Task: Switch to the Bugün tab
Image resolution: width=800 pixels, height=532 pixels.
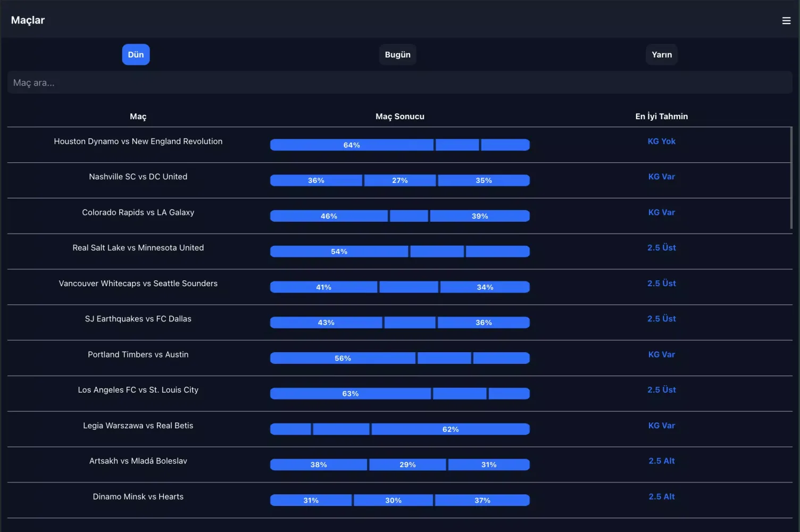Action: coord(397,54)
